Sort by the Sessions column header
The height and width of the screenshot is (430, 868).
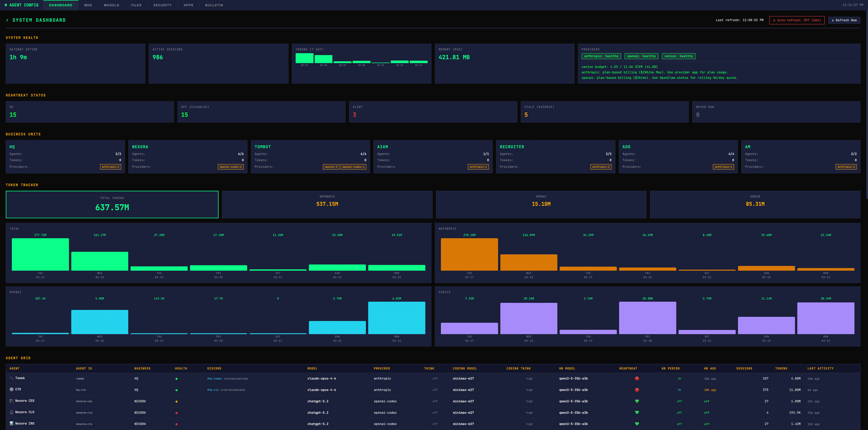[744, 368]
